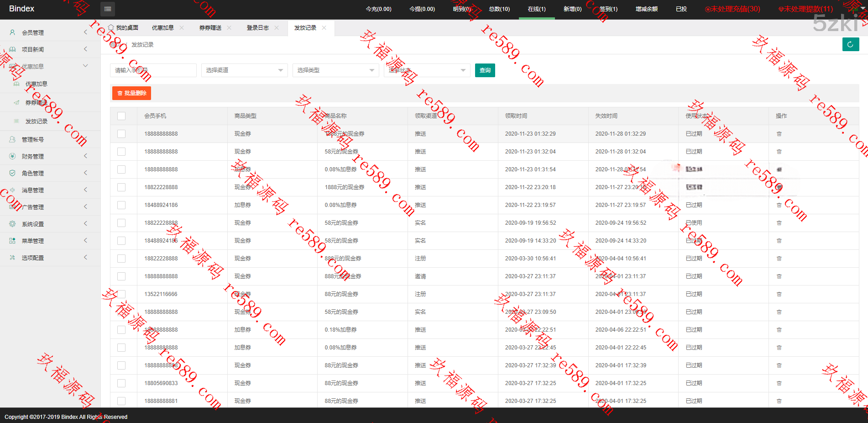Click the phone number input field
The height and width of the screenshot is (423, 868).
pos(153,70)
